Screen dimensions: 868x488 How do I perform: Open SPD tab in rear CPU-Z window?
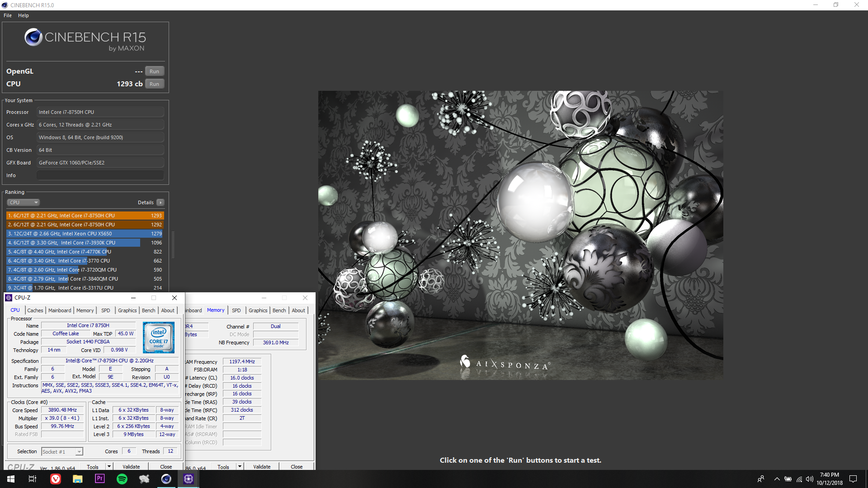pyautogui.click(x=236, y=310)
